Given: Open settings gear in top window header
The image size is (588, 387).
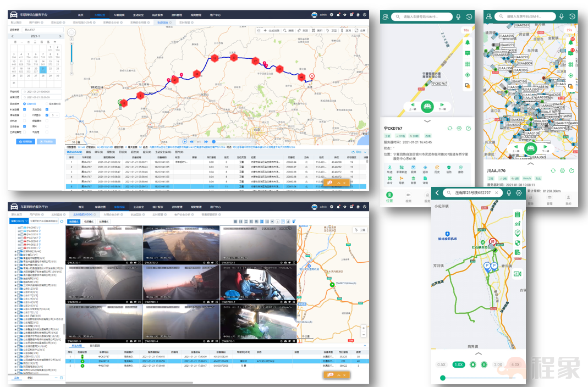Looking at the screenshot, I should [x=332, y=15].
